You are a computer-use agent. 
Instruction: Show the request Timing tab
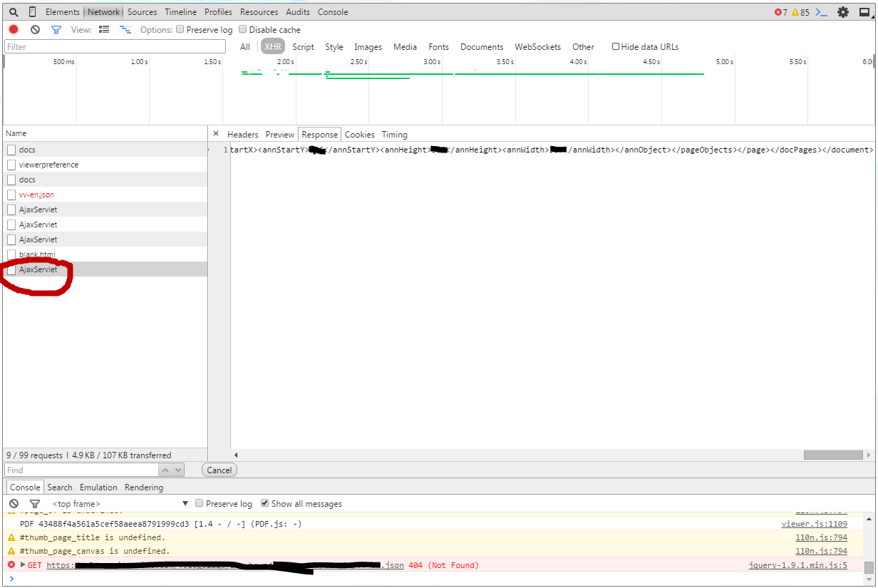pos(394,135)
